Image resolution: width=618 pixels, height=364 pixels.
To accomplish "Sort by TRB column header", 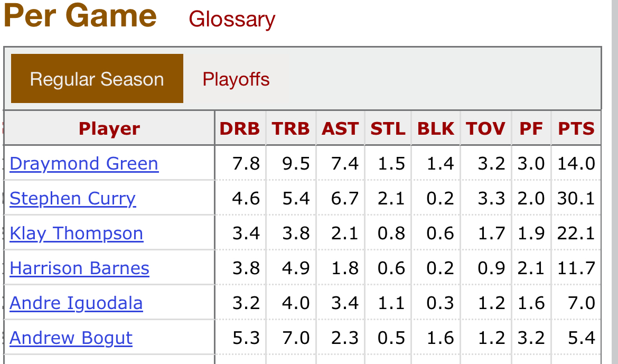I will click(291, 128).
